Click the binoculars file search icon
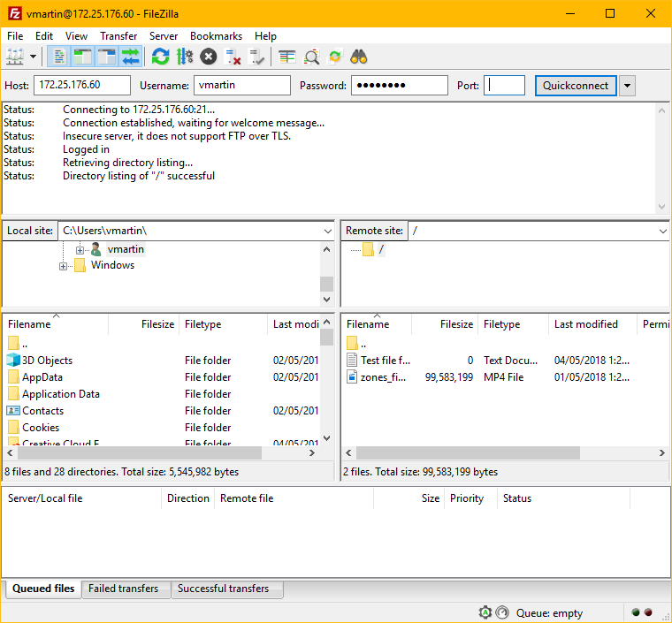This screenshot has width=672, height=623. point(359,57)
